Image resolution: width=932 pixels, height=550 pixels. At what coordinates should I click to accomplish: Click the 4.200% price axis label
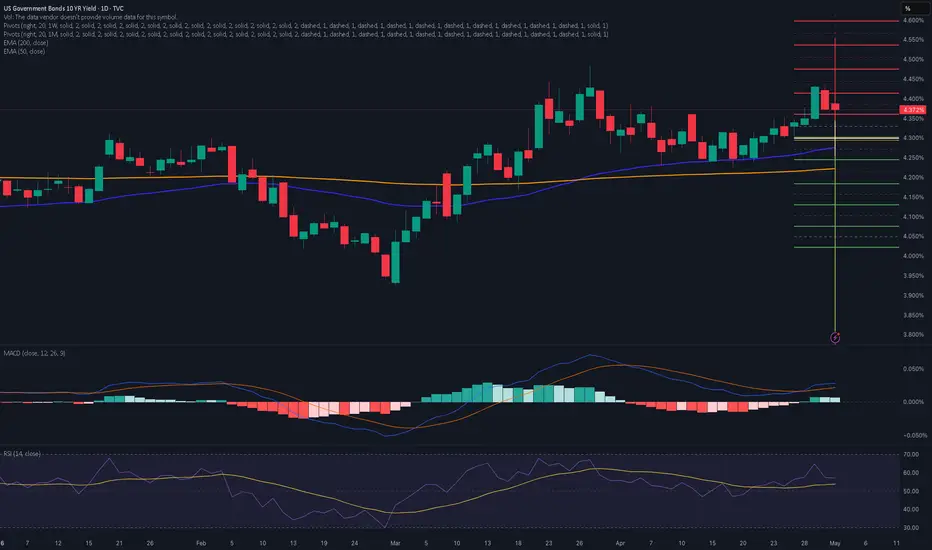pos(913,178)
